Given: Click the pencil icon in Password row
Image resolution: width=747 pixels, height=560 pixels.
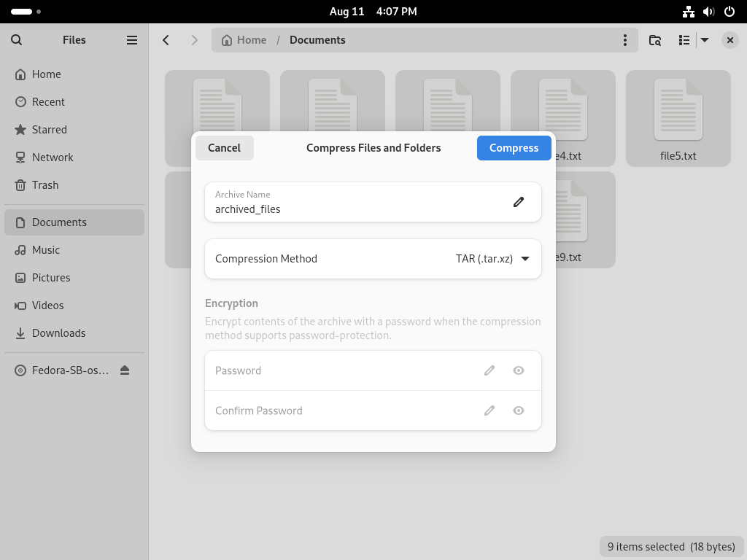Looking at the screenshot, I should pyautogui.click(x=489, y=370).
